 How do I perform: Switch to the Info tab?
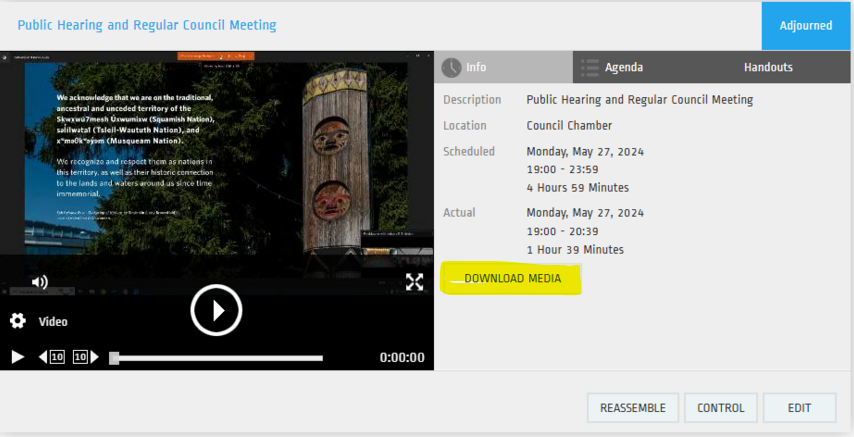pyautogui.click(x=503, y=67)
